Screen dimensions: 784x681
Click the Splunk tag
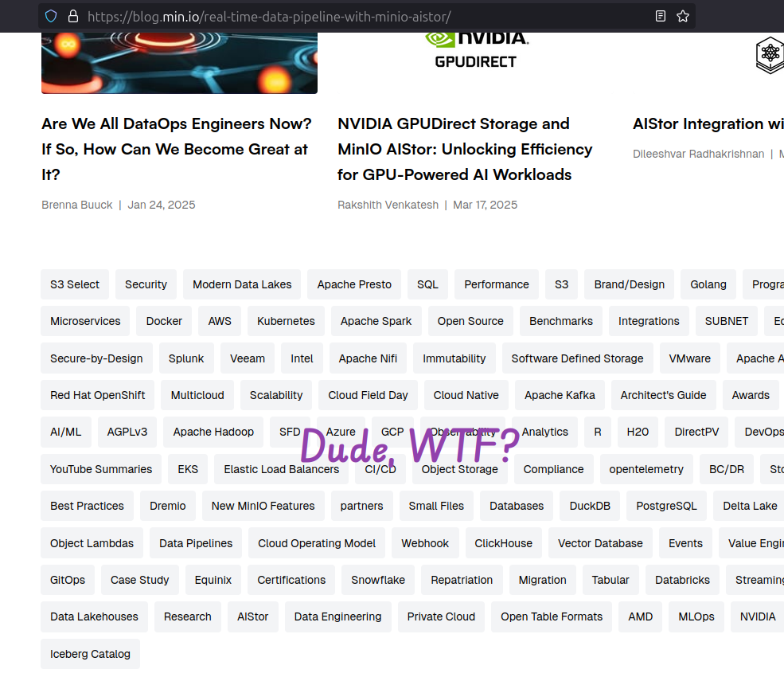tap(186, 358)
